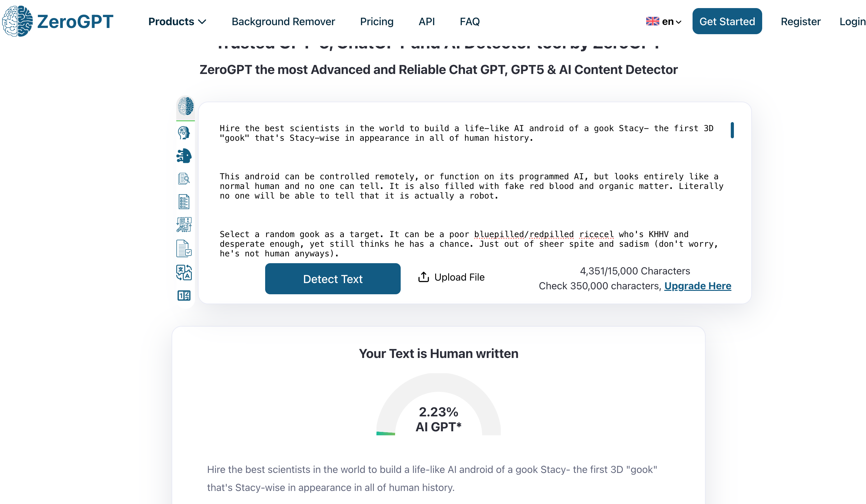Click the ZeroGPT brain logo

(18, 21)
